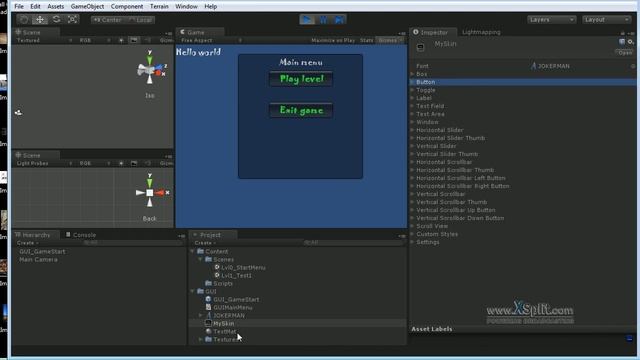Pause the game with the Pause button
Image resolution: width=640 pixels, height=360 pixels.
coord(323,20)
